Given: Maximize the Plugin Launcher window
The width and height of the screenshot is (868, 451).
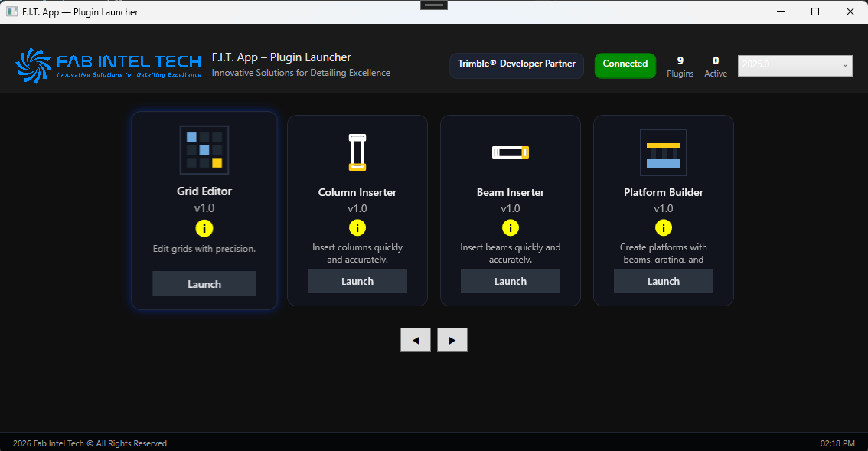Looking at the screenshot, I should (815, 11).
